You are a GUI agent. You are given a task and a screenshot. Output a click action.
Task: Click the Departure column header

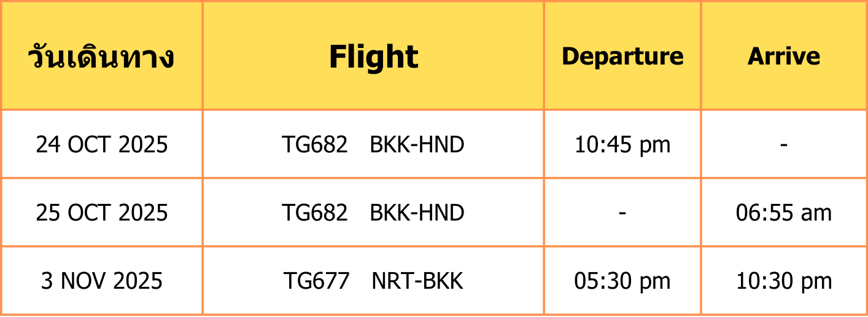(x=622, y=57)
